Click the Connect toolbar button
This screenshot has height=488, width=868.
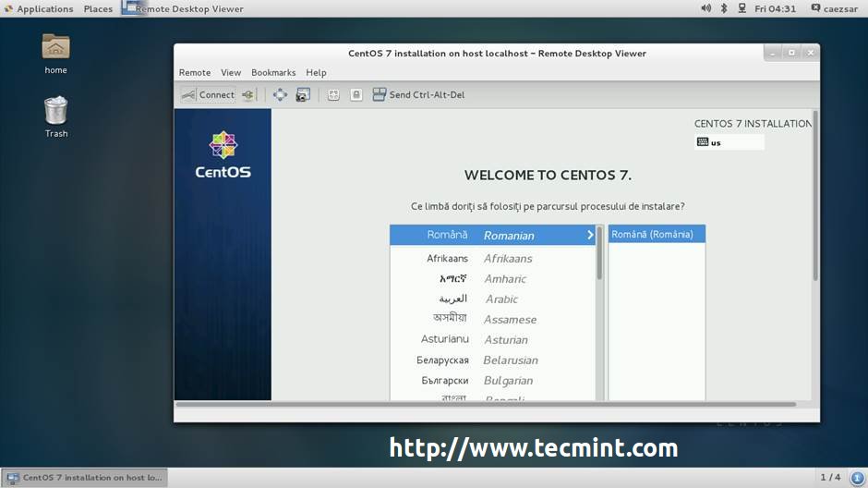[x=209, y=94]
